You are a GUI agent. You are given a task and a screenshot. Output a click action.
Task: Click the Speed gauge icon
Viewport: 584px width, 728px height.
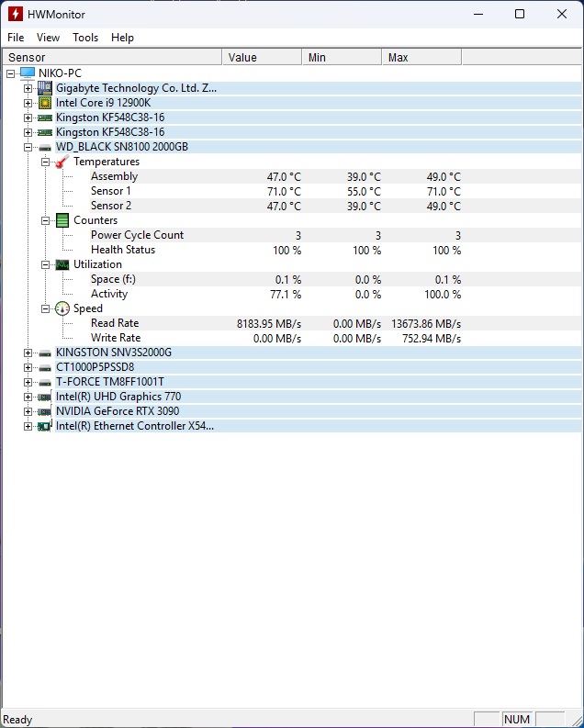(x=62, y=308)
